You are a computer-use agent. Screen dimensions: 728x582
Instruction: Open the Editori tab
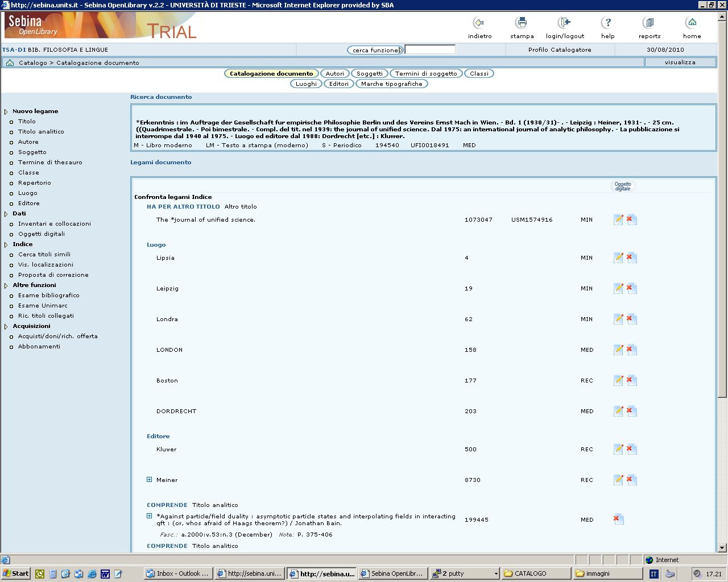[339, 84]
